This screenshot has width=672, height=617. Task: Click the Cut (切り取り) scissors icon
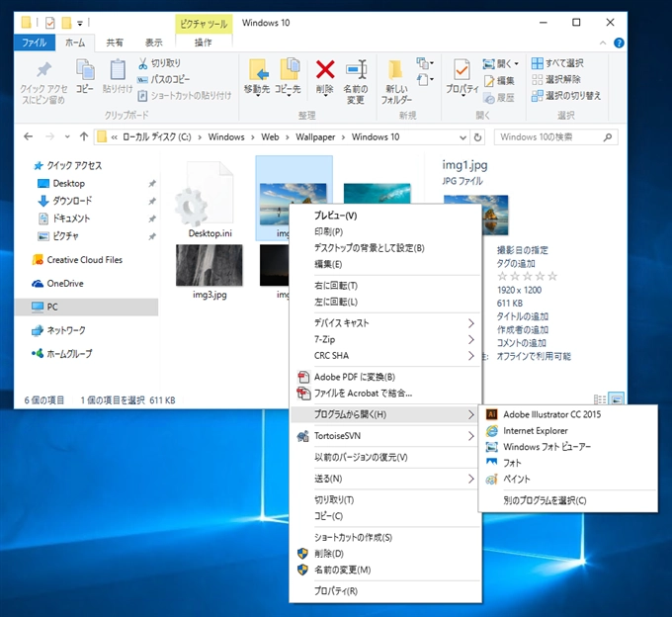coord(142,63)
